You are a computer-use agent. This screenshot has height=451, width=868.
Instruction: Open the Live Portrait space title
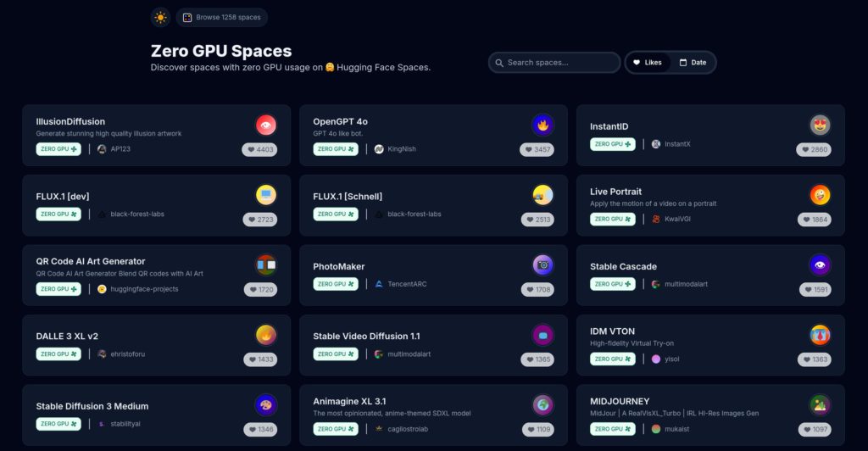pyautogui.click(x=615, y=192)
